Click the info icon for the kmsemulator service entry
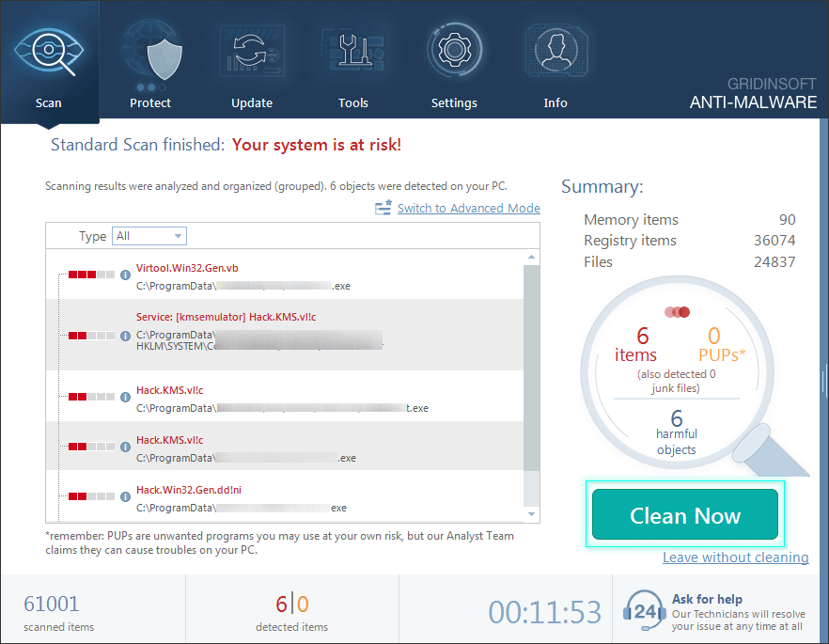Image resolution: width=829 pixels, height=644 pixels. pos(125,335)
